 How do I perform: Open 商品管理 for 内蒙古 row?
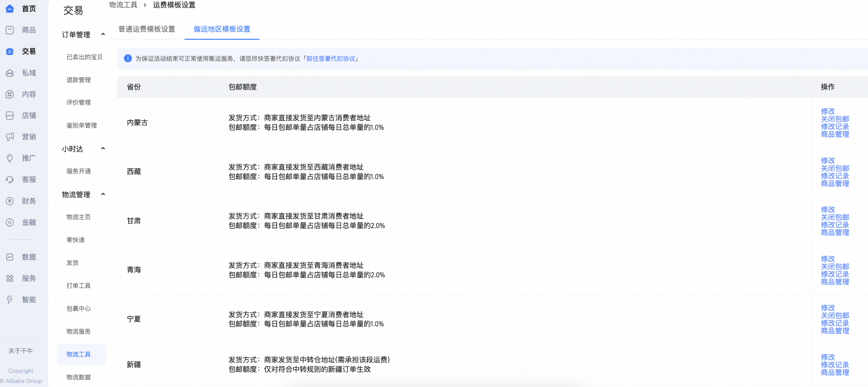835,134
